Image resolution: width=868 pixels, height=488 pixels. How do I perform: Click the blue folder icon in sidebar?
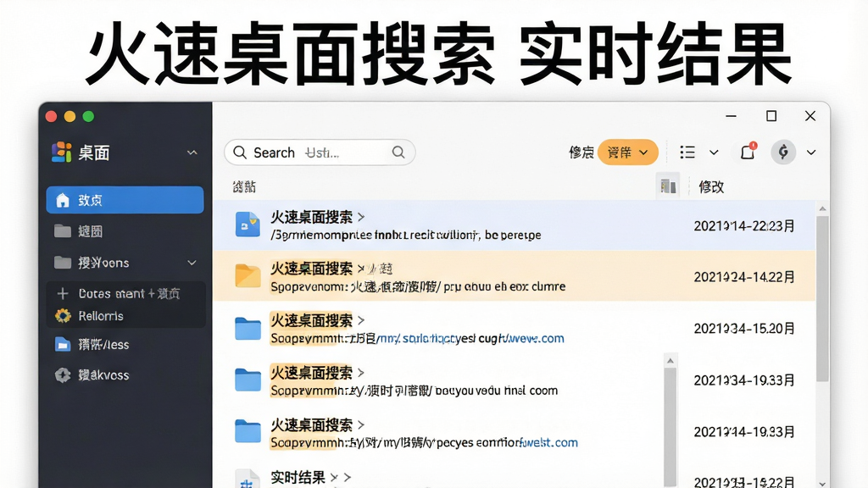pyautogui.click(x=63, y=344)
